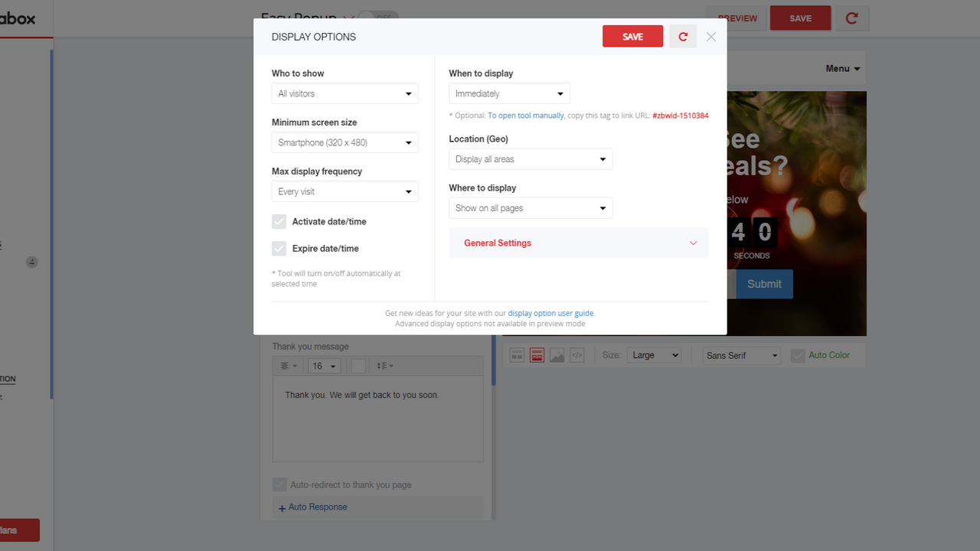
Task: Open the 'When to display' Immediately dropdown
Action: point(509,93)
